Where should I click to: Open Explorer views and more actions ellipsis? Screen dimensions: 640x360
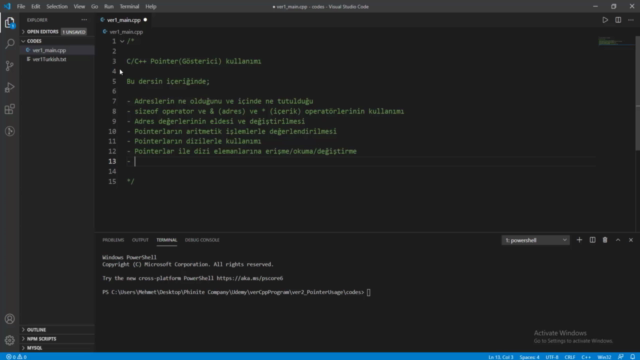click(84, 20)
